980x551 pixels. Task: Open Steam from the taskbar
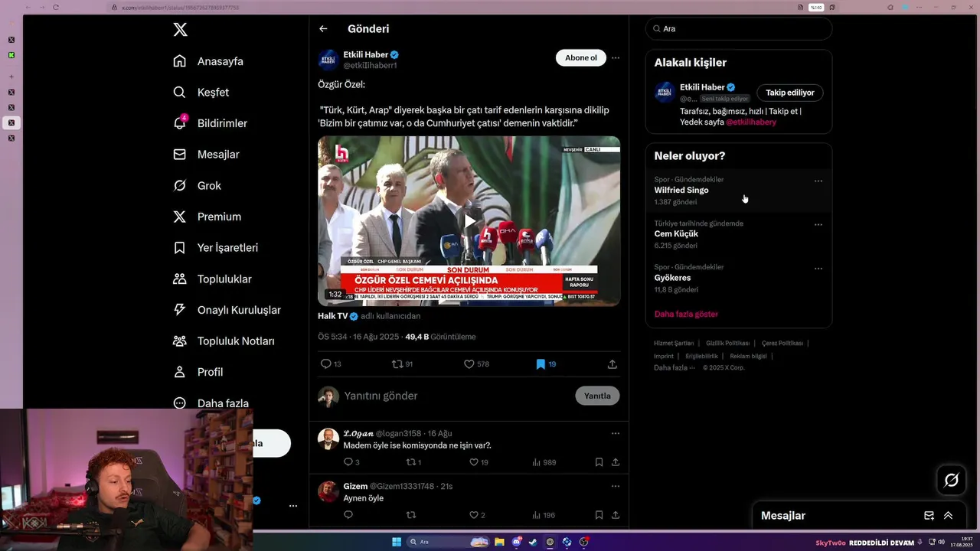click(x=533, y=542)
